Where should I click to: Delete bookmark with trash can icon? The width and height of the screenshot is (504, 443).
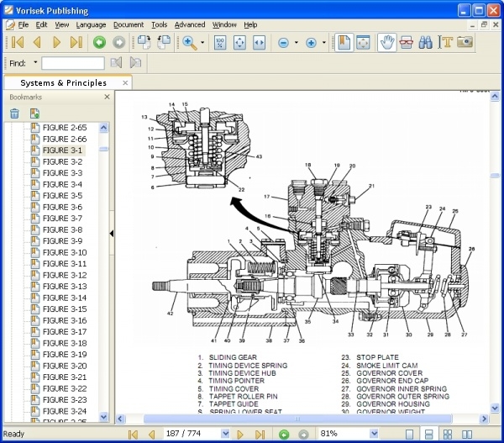(15, 113)
